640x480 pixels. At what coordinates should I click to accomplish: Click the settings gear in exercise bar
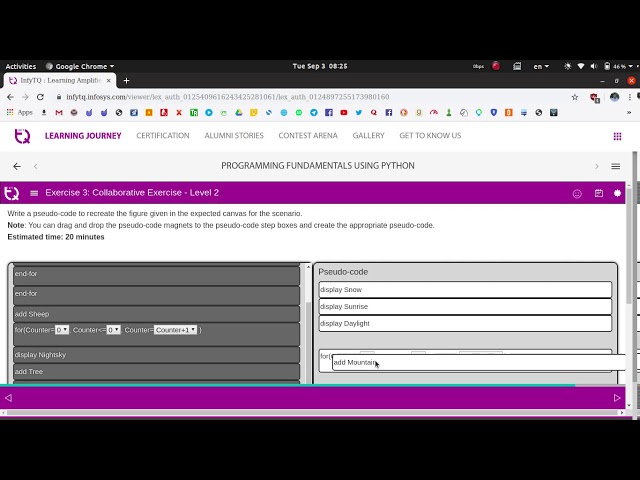click(x=617, y=193)
